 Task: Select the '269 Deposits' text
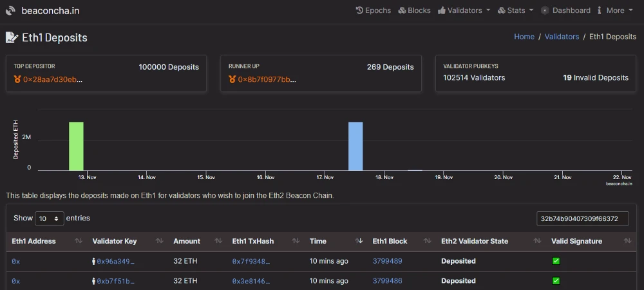[x=390, y=67]
